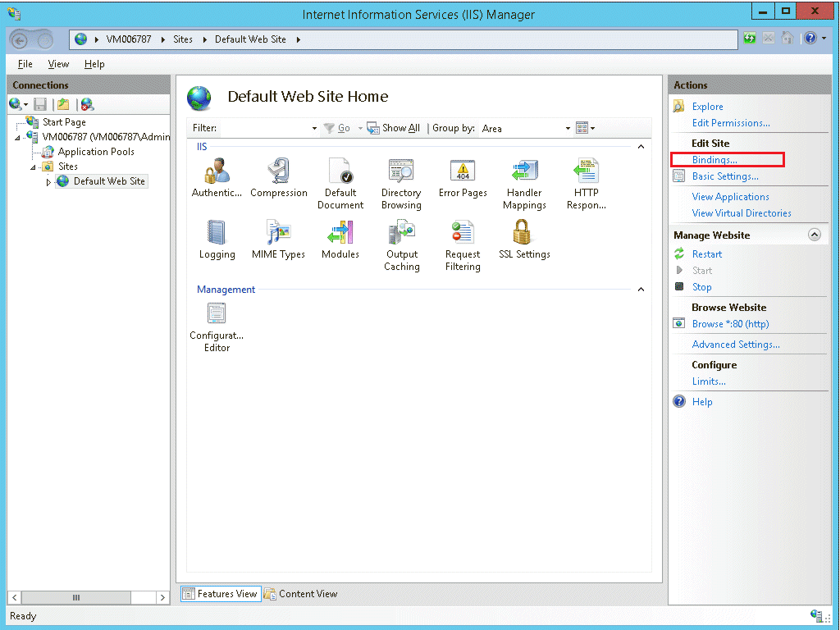Select Handler Mappings icon
840x630 pixels.
coord(524,183)
